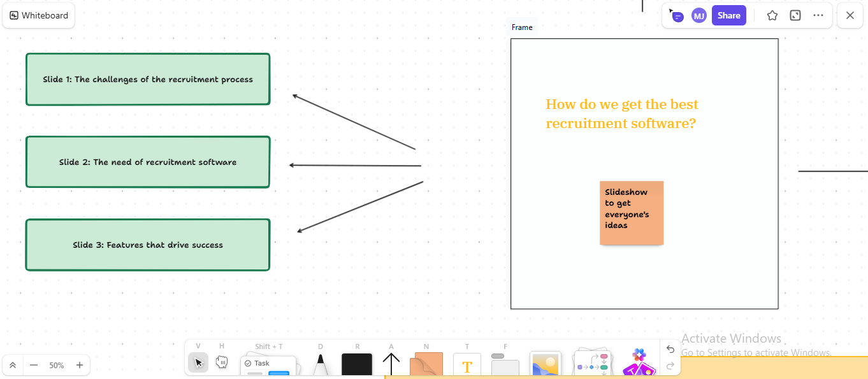
Task: Select the arrow connector tool
Action: (391, 365)
